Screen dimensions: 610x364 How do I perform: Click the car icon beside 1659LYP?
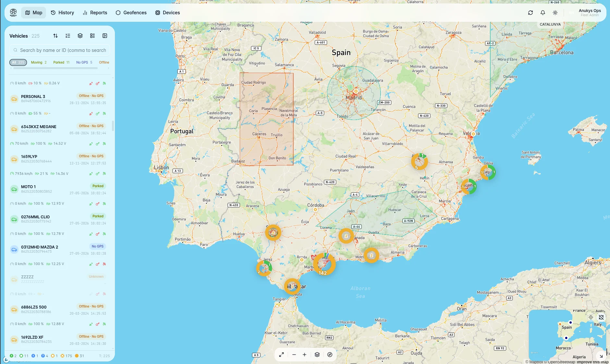pyautogui.click(x=14, y=159)
